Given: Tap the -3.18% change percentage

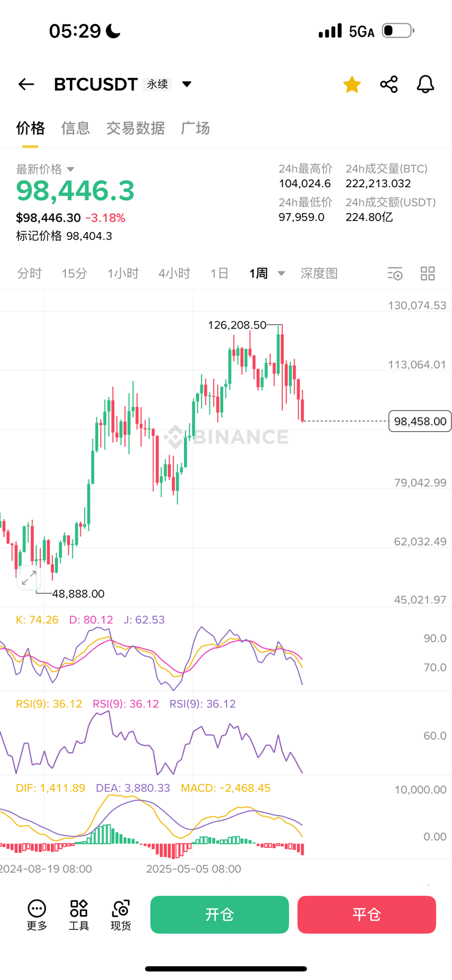Looking at the screenshot, I should [x=105, y=218].
